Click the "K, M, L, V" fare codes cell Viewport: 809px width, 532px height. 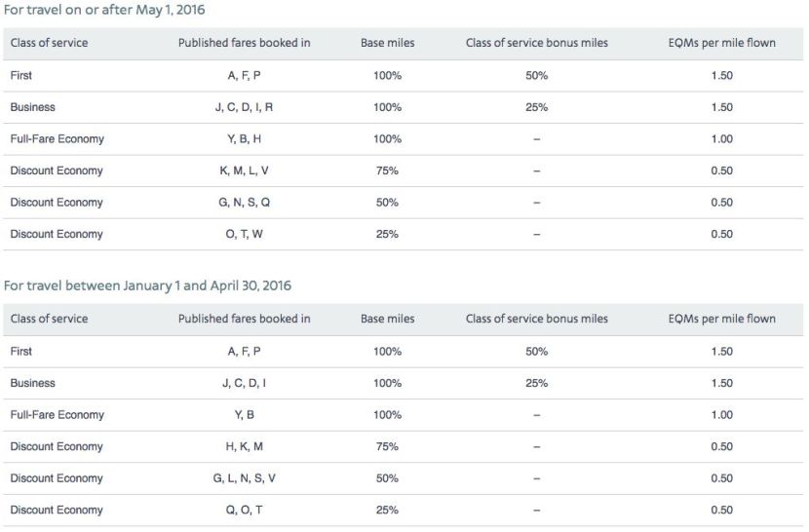(x=244, y=171)
